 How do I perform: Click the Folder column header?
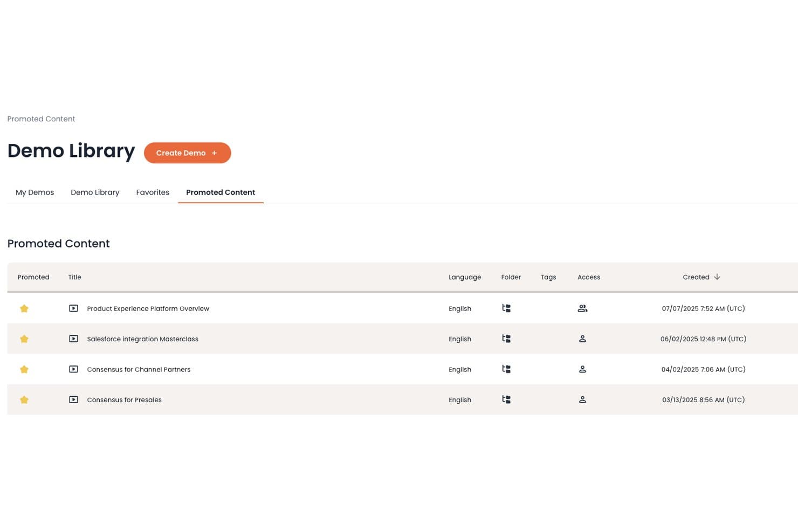[x=511, y=277]
